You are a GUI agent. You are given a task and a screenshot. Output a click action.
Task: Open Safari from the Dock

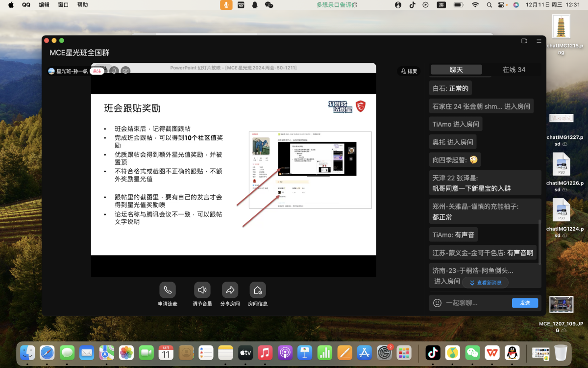(47, 352)
